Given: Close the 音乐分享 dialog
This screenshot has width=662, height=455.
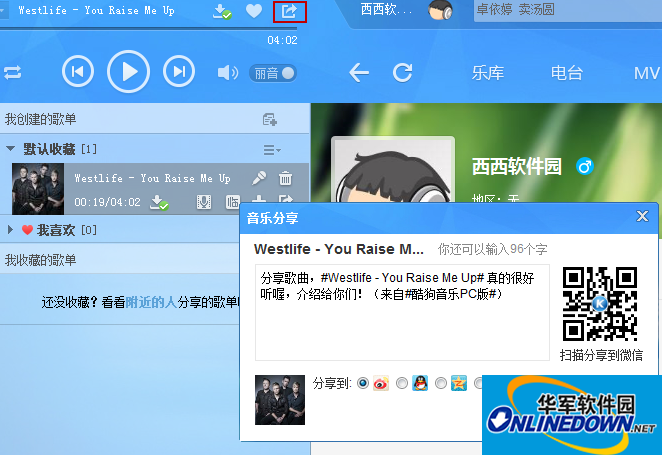Looking at the screenshot, I should point(642,217).
